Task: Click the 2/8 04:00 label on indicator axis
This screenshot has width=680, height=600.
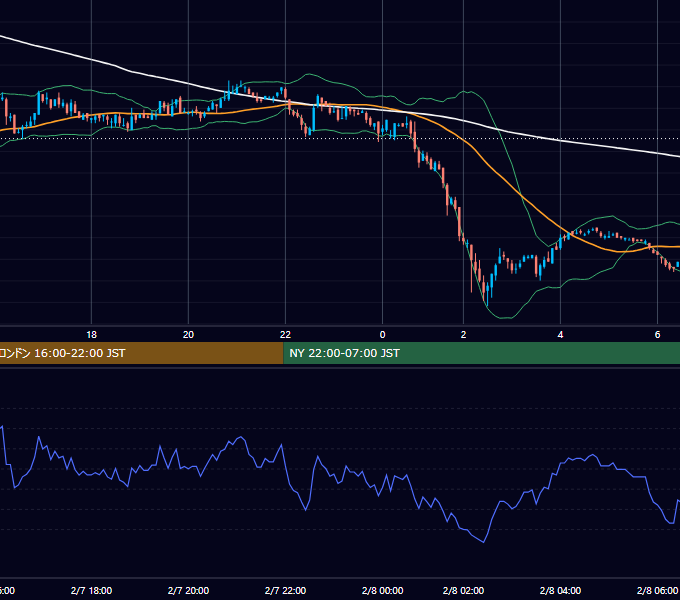Action: tap(560, 590)
